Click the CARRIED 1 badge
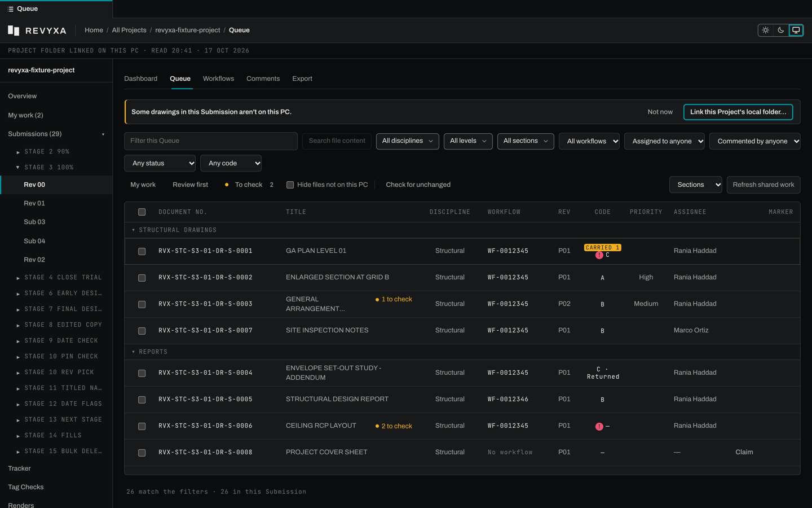This screenshot has height=508, width=812. [x=602, y=248]
